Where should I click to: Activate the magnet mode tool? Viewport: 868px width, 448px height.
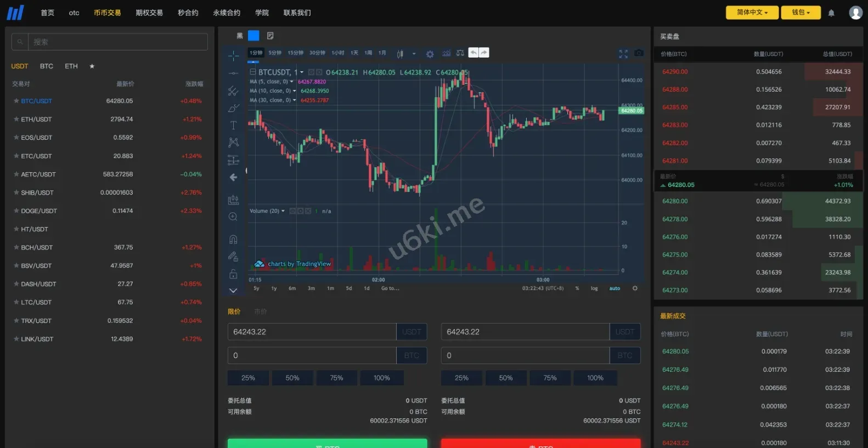[x=233, y=239]
